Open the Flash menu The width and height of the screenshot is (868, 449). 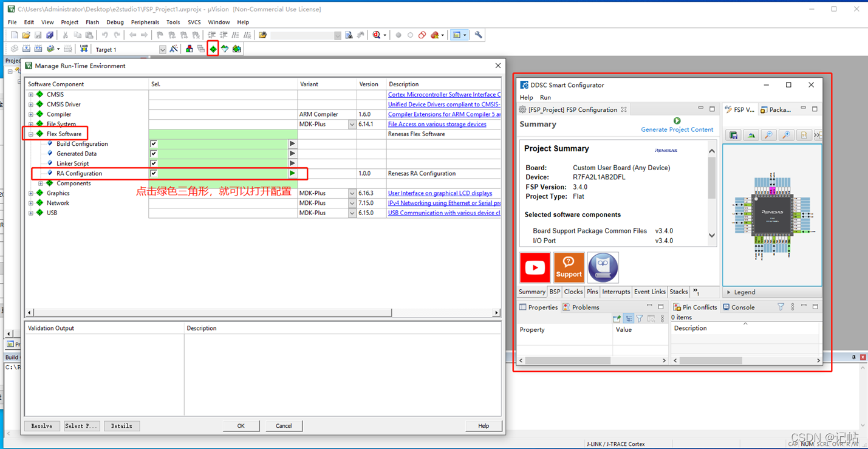pyautogui.click(x=92, y=22)
